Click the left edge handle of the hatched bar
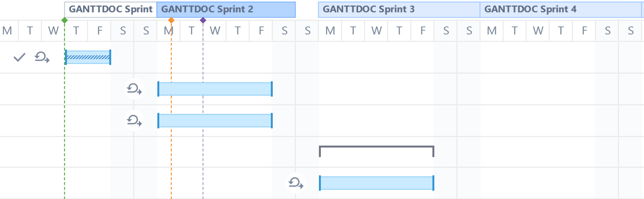This screenshot has height=199, width=644. [x=66, y=57]
